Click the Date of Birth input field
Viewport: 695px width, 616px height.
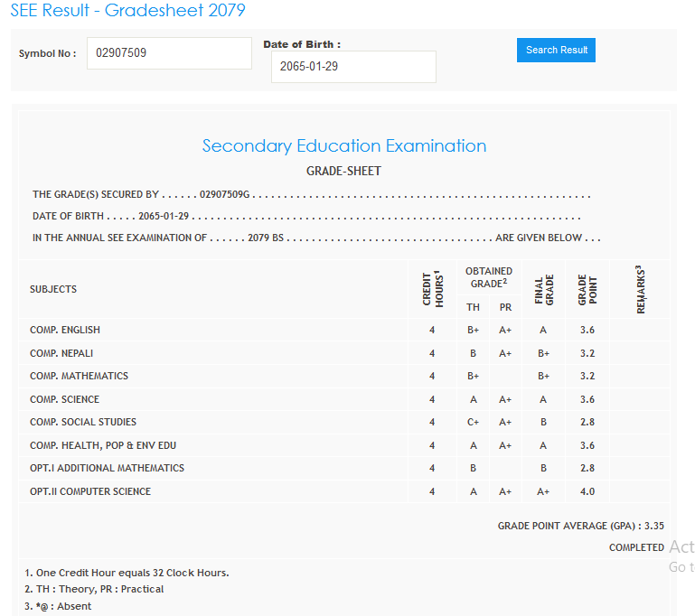point(353,67)
